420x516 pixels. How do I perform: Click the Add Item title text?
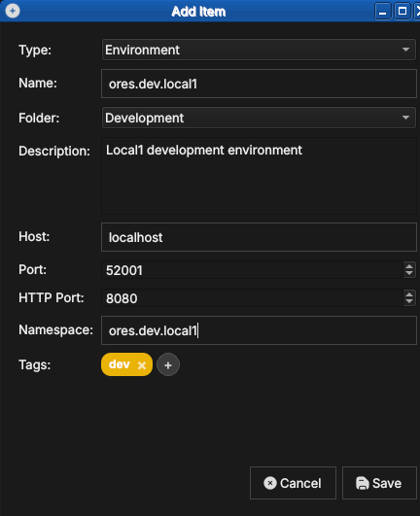tap(198, 12)
